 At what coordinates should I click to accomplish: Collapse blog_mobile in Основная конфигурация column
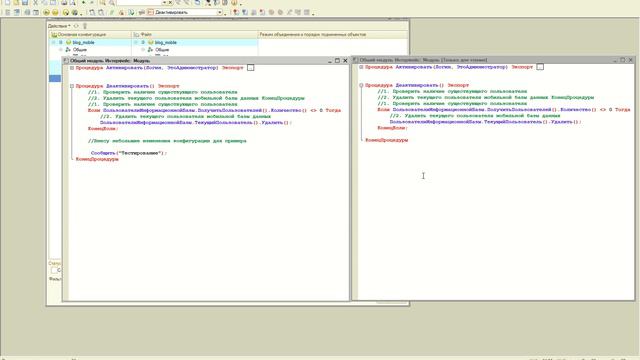tap(53, 42)
